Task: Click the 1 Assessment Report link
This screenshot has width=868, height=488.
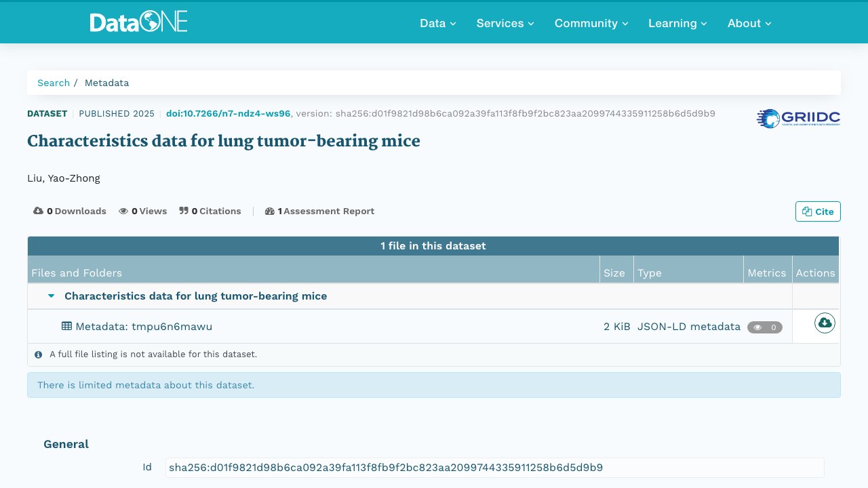Action: (x=319, y=211)
